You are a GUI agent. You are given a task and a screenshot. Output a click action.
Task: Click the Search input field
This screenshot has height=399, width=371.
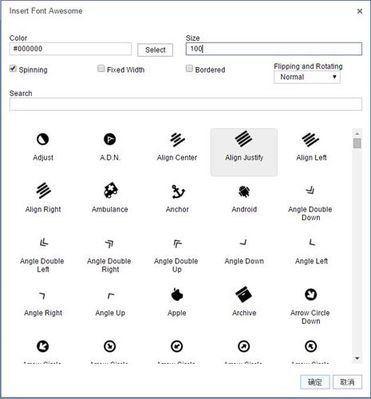pyautogui.click(x=185, y=104)
